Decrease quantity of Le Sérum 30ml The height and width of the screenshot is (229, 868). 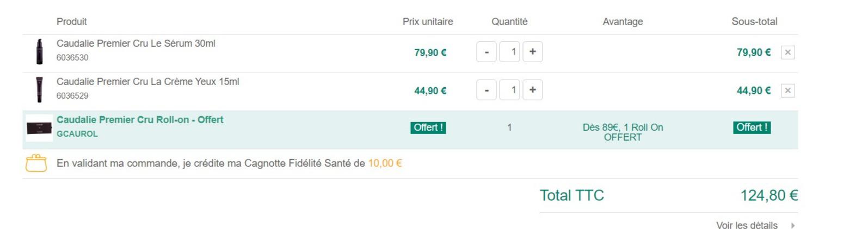coord(486,52)
